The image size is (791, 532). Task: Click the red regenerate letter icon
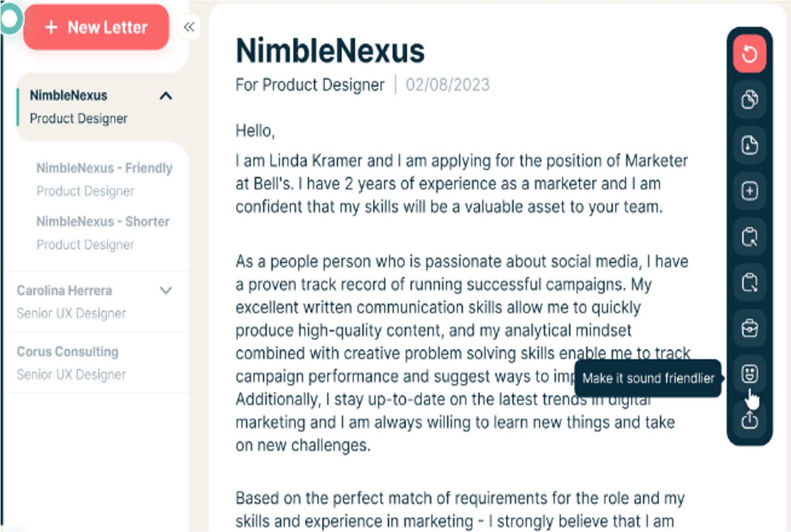tap(749, 53)
